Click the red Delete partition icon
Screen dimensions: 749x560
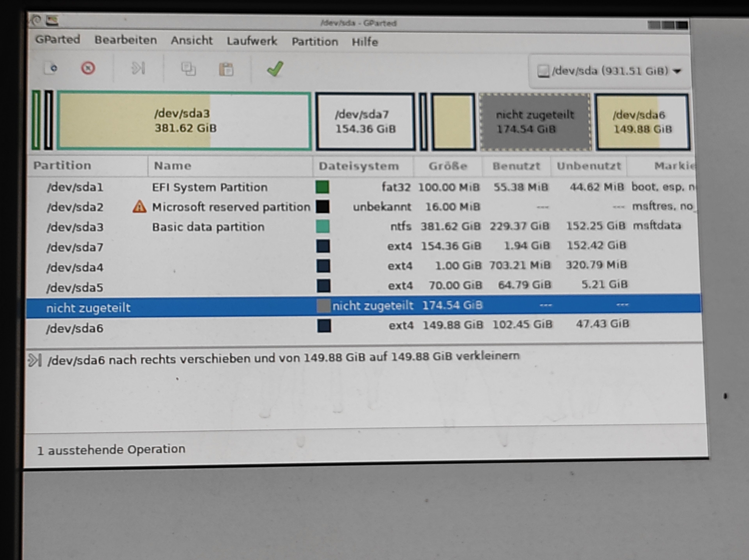point(88,68)
